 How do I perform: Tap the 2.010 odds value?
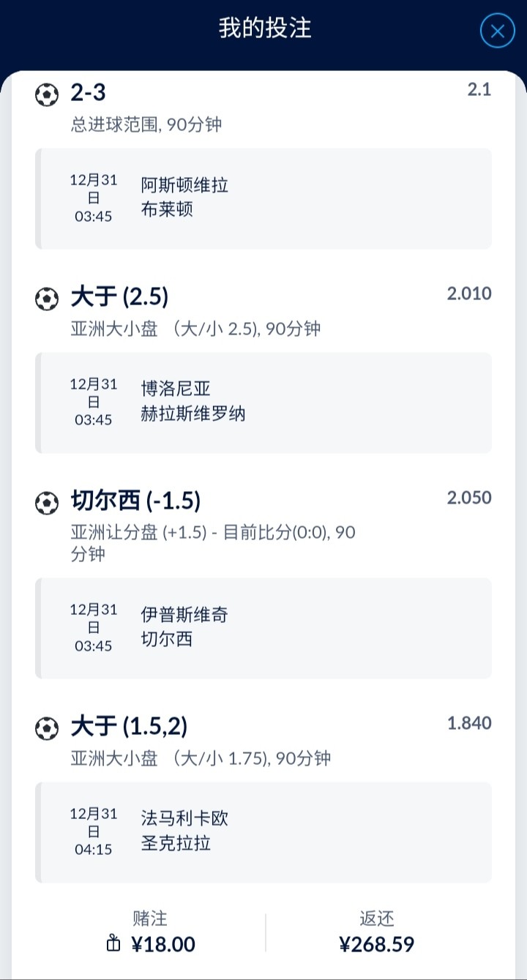pos(469,294)
